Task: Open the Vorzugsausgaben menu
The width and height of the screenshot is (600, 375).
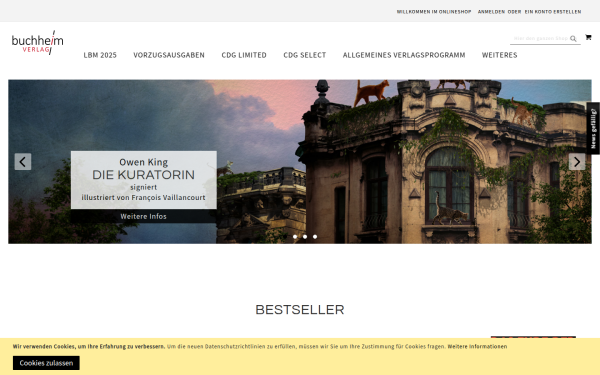Action: pos(169,55)
